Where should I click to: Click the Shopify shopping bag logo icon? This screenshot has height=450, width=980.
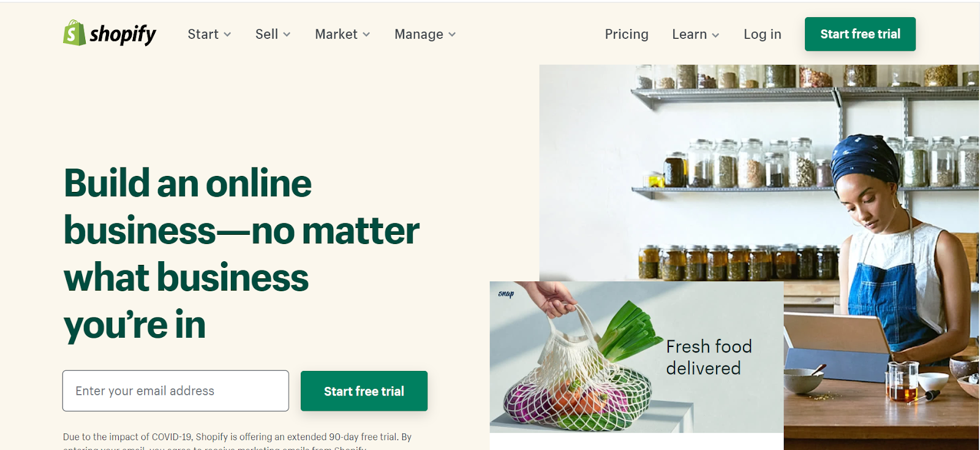tap(74, 32)
